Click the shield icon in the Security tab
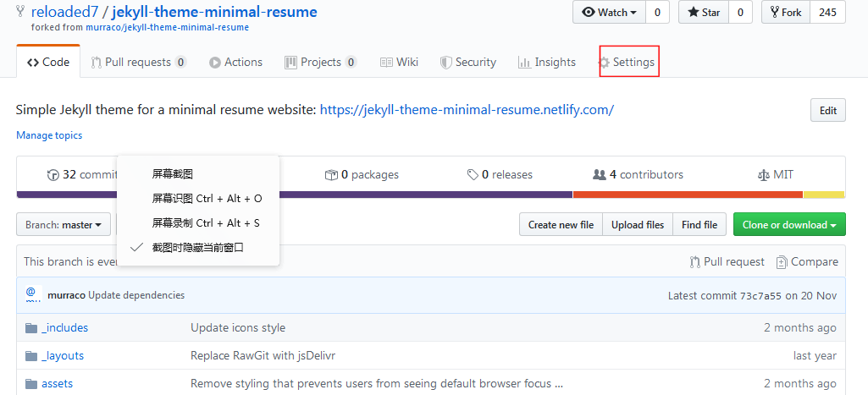868x395 pixels. coord(445,63)
